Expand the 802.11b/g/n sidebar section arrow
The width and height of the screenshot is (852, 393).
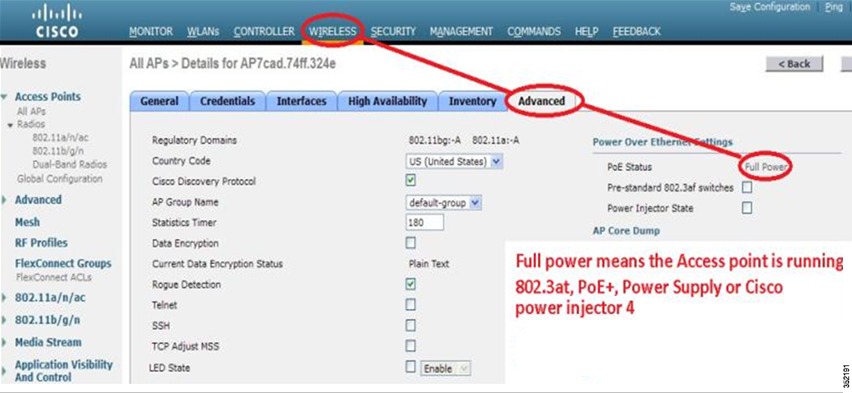[4, 320]
